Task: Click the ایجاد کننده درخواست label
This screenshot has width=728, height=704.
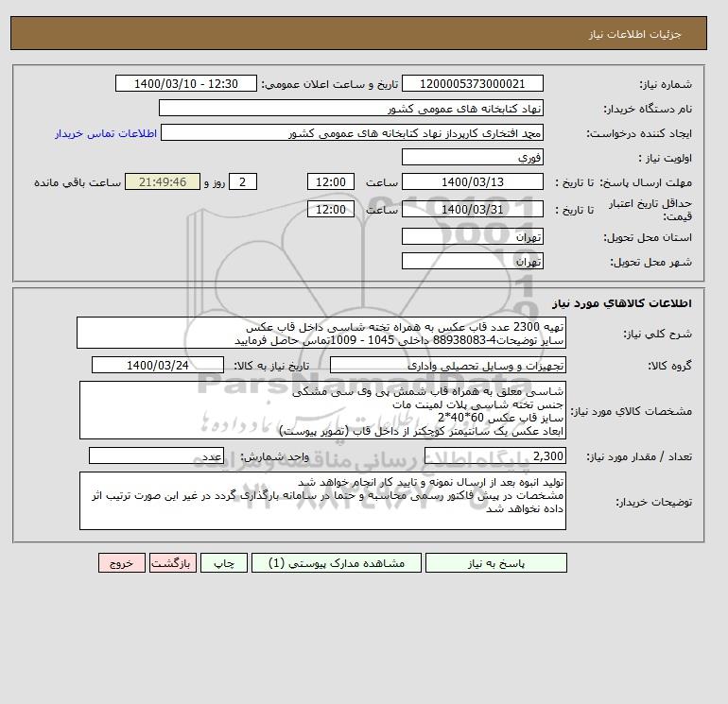Action: pyautogui.click(x=639, y=134)
